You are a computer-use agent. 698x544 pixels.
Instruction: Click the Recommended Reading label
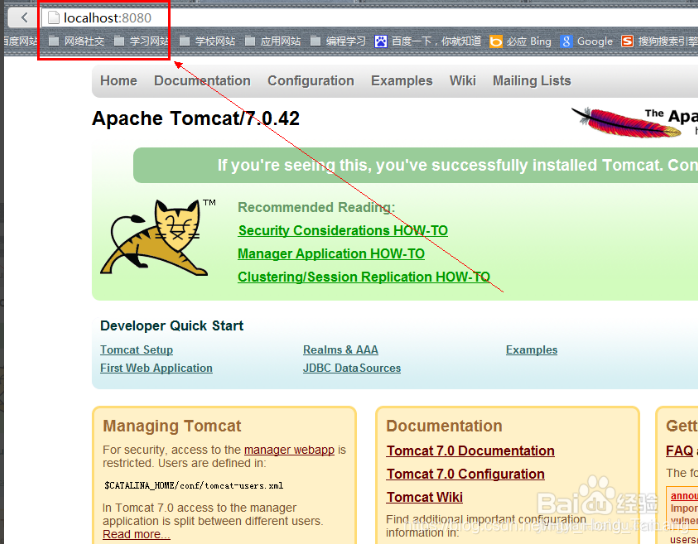[317, 207]
